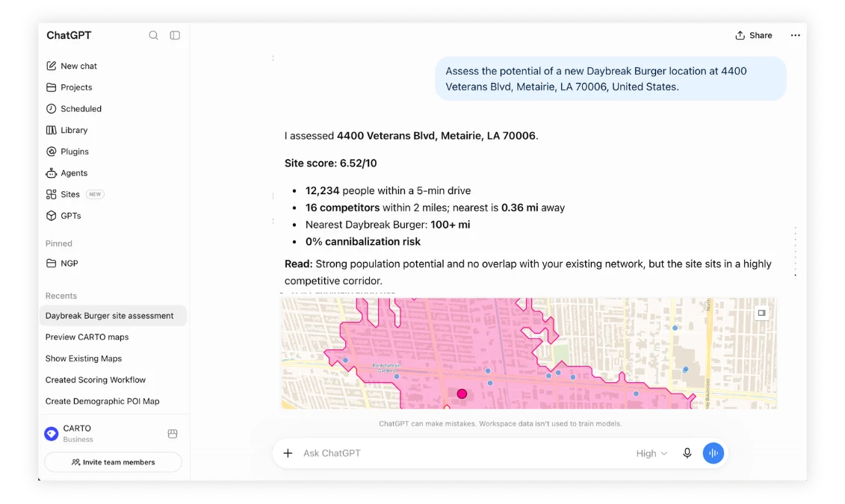Click the user message bubble about Daybreak Burger
The height and width of the screenshot is (504, 845).
click(610, 78)
